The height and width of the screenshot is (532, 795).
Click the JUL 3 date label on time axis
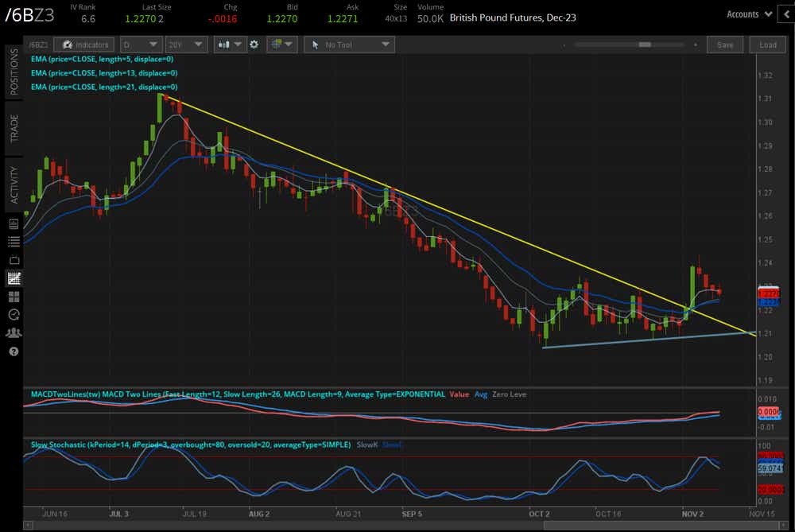[118, 514]
